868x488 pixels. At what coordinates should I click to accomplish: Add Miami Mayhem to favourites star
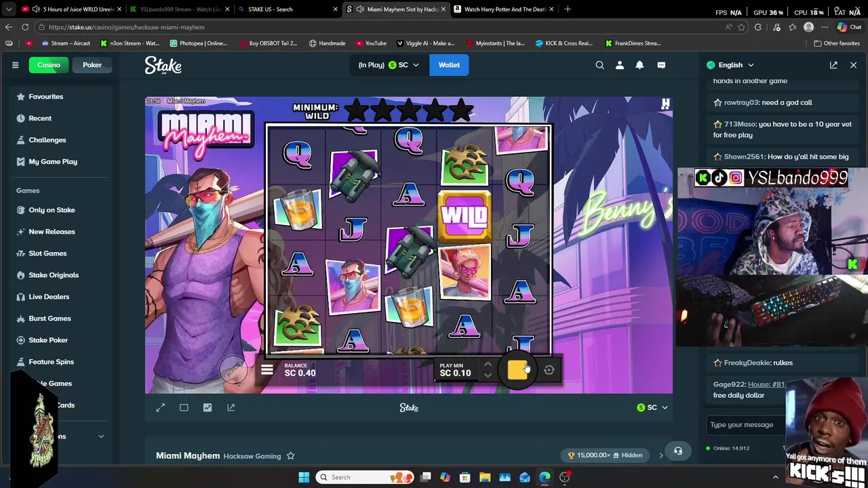tap(290, 455)
